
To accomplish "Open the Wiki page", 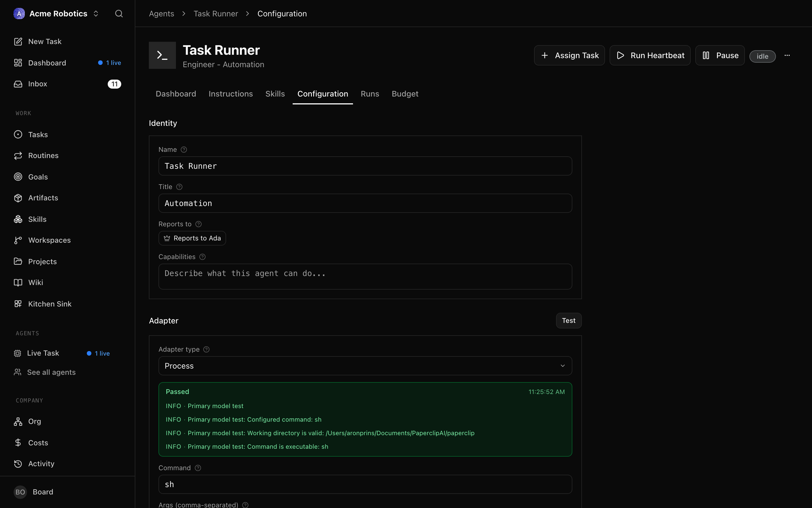I will coord(67,283).
